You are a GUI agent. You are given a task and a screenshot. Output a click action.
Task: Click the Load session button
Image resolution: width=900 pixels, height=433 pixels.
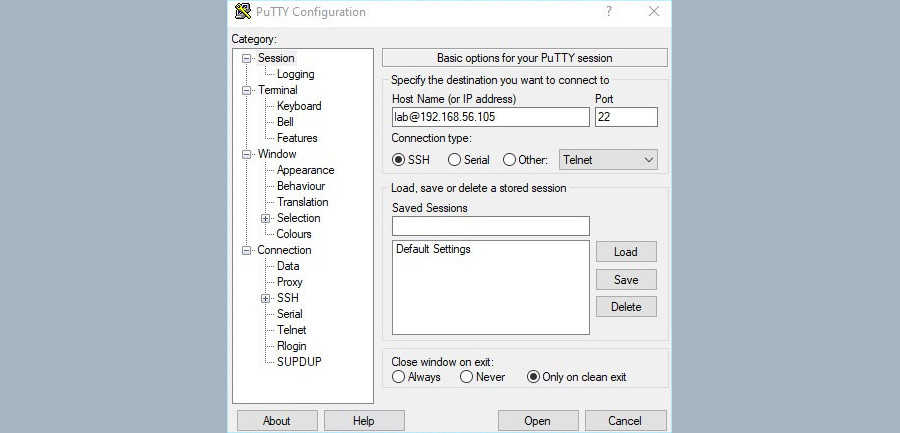coord(626,252)
